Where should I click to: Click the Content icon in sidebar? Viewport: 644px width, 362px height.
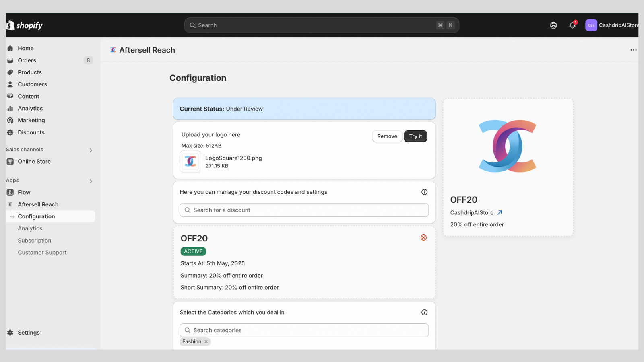[10, 97]
